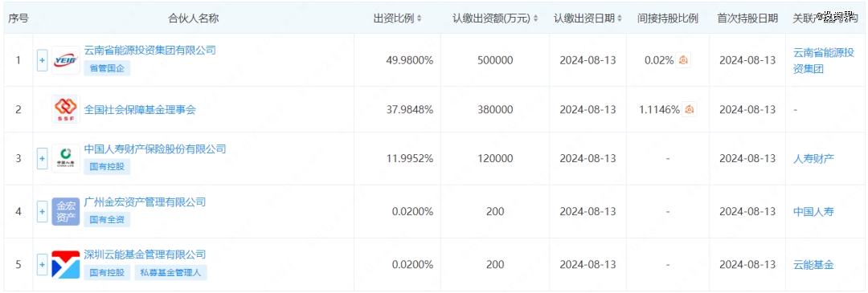Expand row 3 中国人寿财产保险 details
The image size is (868, 293).
point(42,159)
